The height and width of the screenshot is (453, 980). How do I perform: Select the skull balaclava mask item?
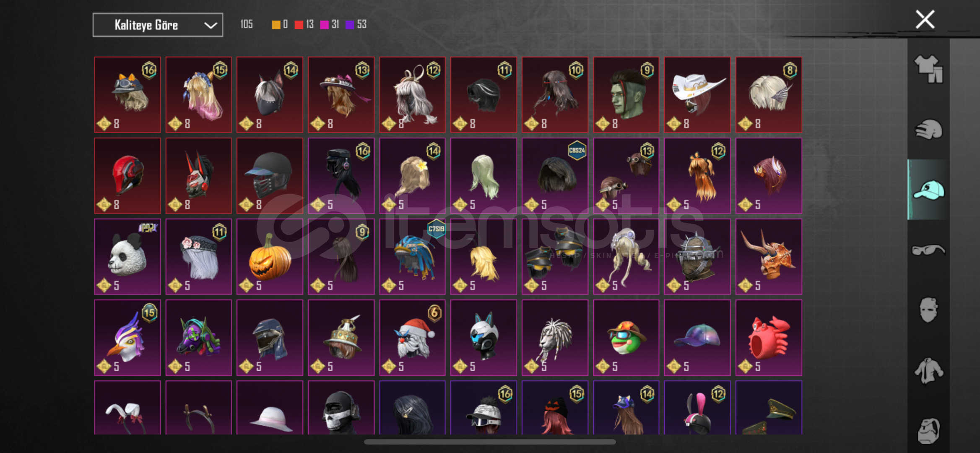coord(341,408)
